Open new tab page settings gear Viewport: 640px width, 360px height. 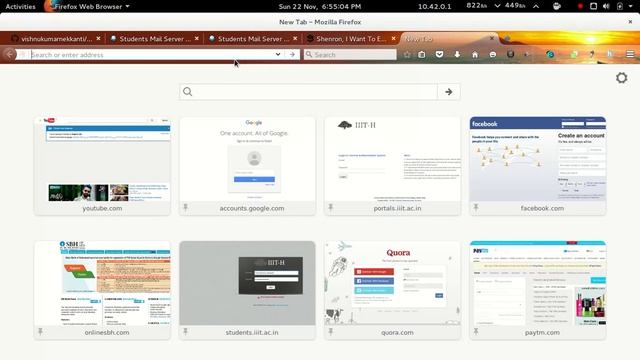621,78
